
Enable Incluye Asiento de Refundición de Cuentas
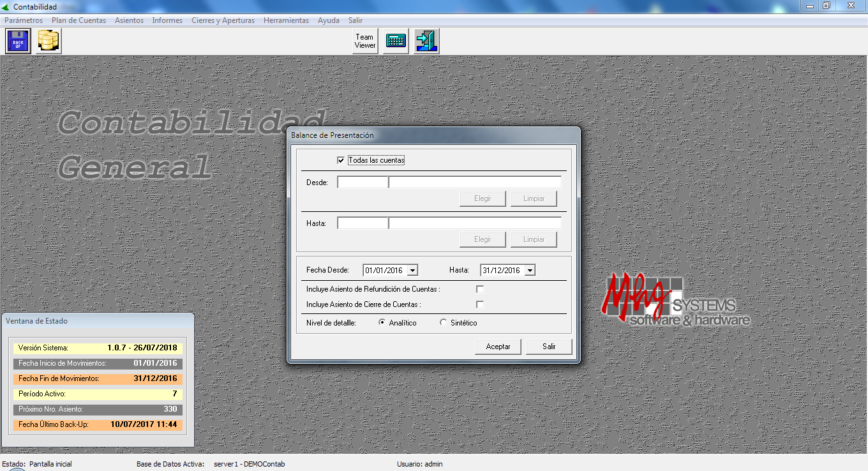(x=480, y=290)
